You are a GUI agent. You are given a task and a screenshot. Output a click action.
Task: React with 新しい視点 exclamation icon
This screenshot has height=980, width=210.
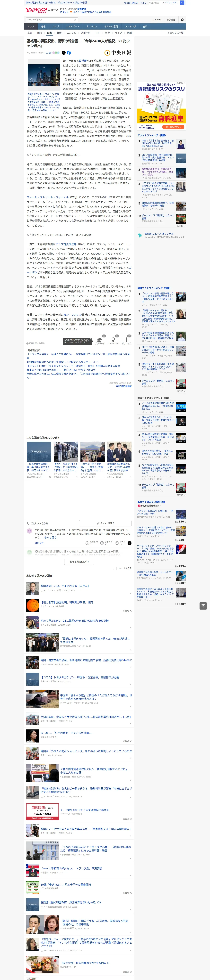(x=127, y=339)
